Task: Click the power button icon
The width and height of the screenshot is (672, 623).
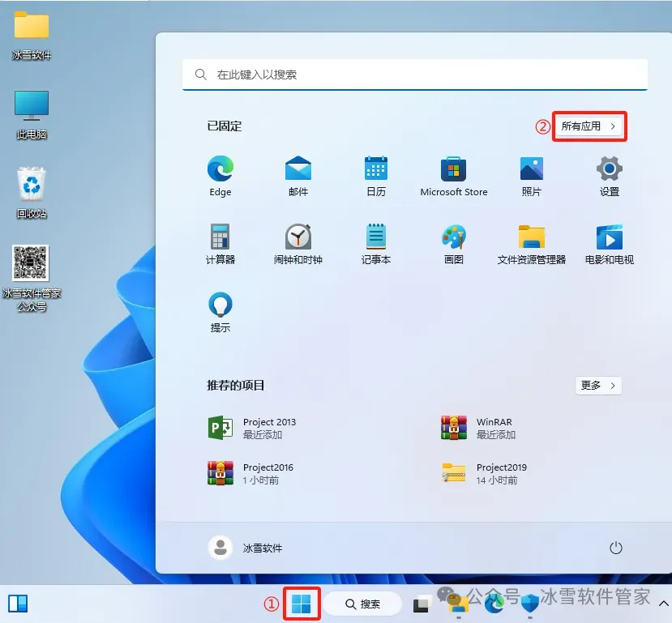Action: [616, 548]
